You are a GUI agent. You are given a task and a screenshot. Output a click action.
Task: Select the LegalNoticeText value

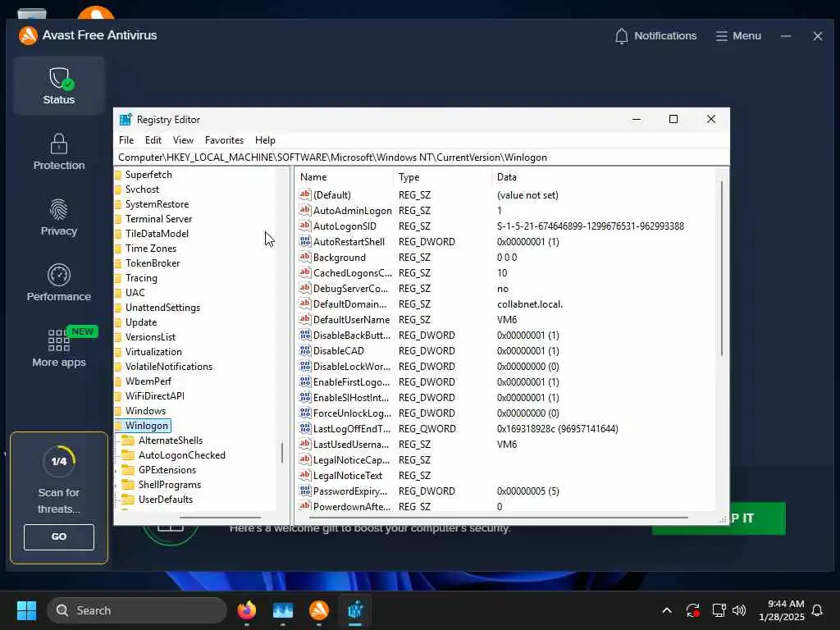tap(348, 475)
